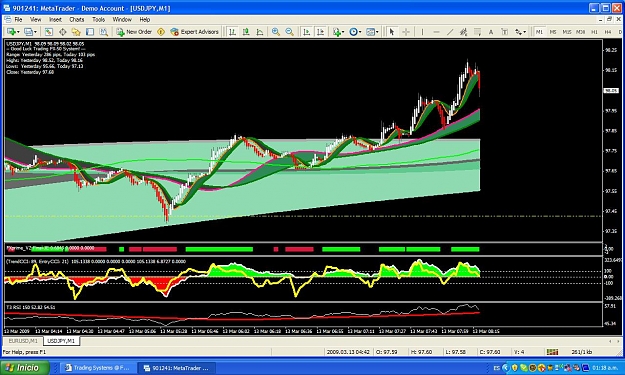Screen dimensions: 625x375
Task: Switch chart to Bar Chart
Action: 232,32
